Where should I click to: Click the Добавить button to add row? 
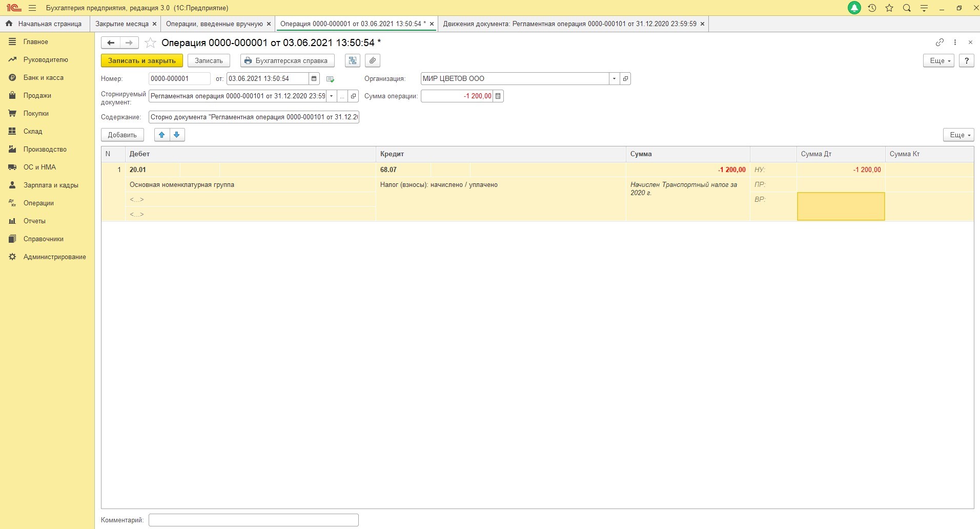point(122,135)
